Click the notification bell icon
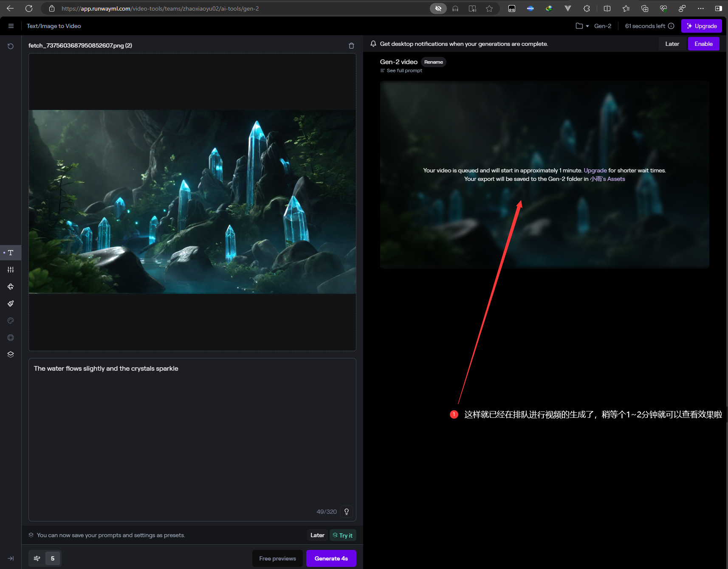Viewport: 728px width, 569px height. tap(373, 44)
